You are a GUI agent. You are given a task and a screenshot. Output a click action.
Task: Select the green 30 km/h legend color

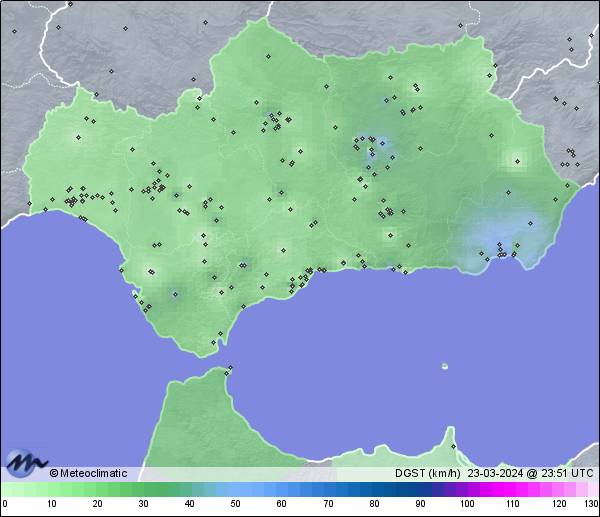pos(143,490)
